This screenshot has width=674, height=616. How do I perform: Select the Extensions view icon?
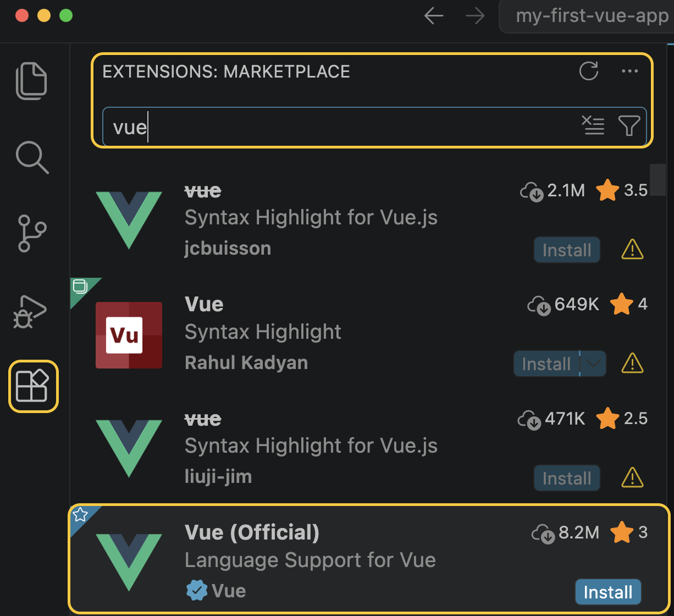(x=32, y=386)
